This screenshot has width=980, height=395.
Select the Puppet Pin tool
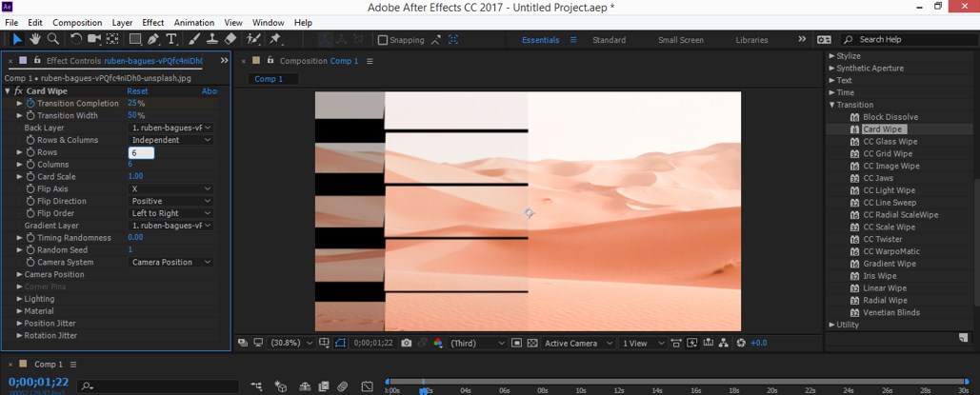pyautogui.click(x=275, y=39)
